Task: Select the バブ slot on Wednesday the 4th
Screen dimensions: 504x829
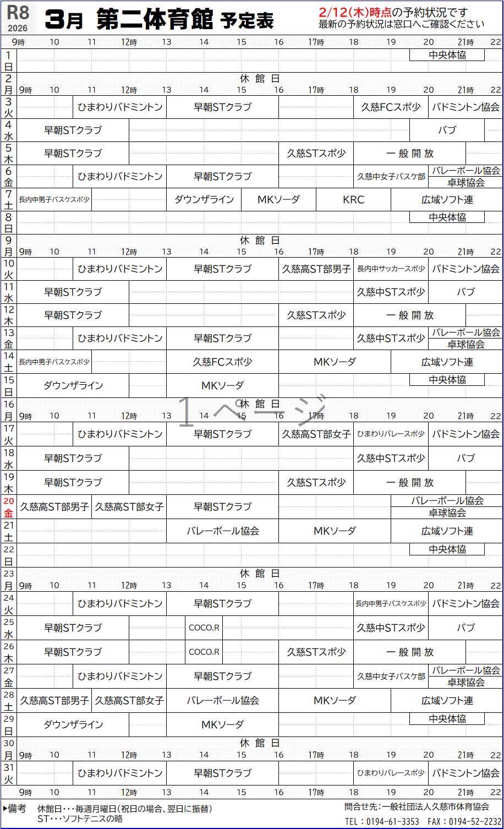Action: tap(447, 130)
